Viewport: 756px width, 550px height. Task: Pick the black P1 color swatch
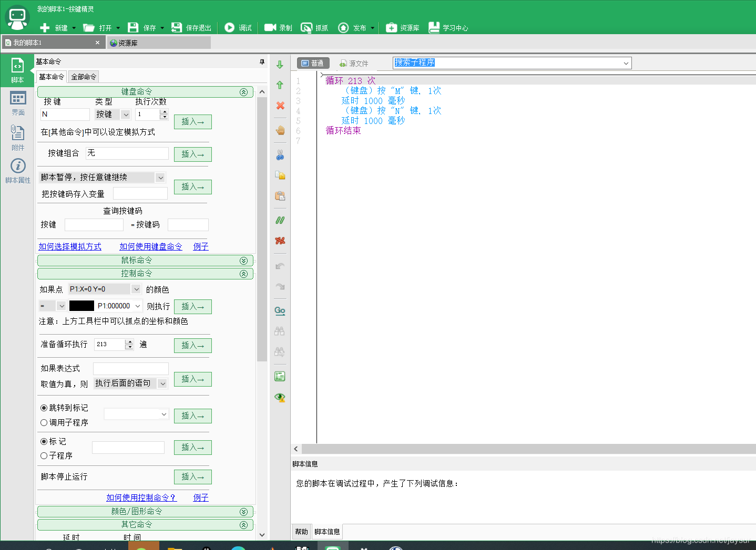point(81,306)
